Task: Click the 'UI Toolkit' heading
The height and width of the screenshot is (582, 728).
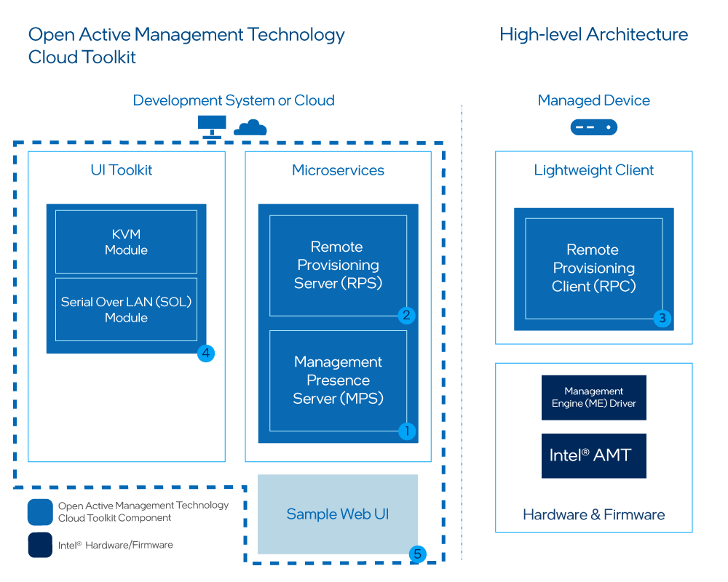Action: tap(121, 170)
